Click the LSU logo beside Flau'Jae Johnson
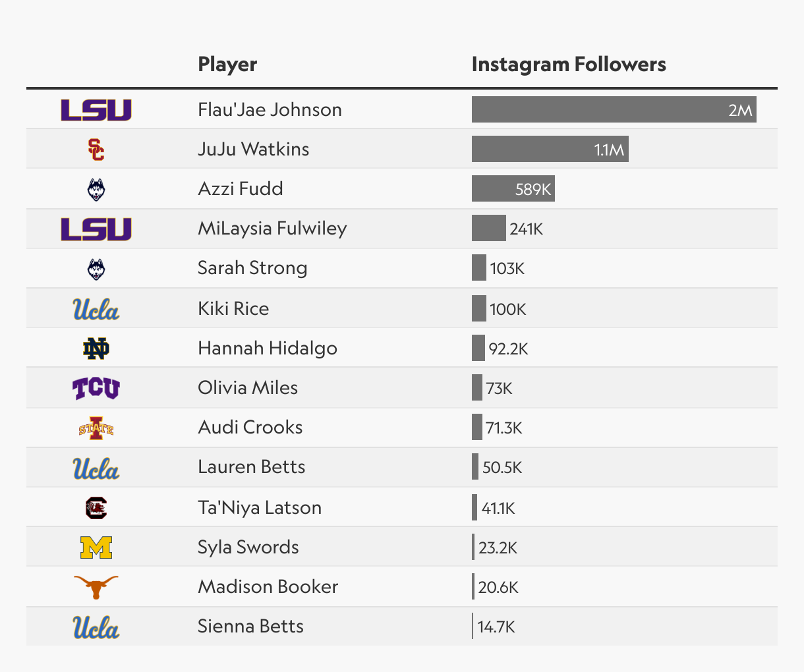 [x=96, y=110]
